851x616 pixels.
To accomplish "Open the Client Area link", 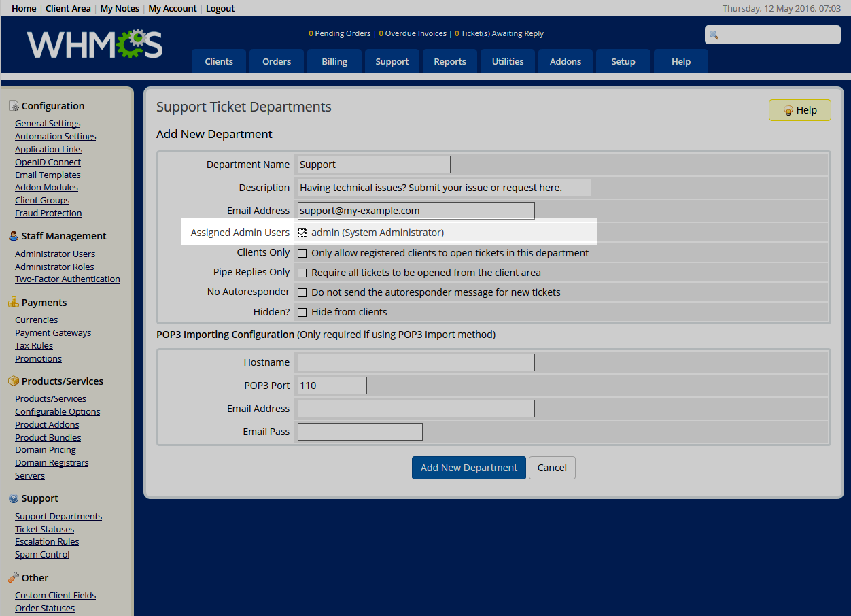I will pos(68,9).
